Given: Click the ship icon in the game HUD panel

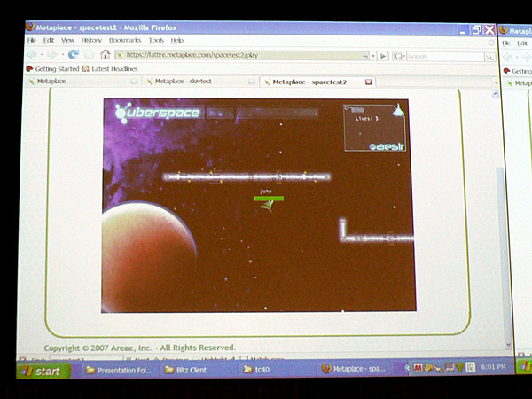Looking at the screenshot, I should [x=398, y=111].
